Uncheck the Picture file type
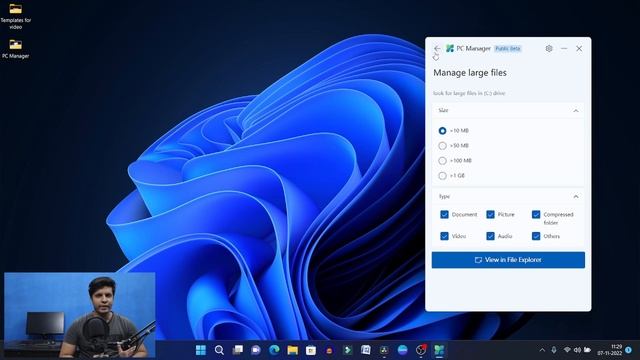The height and width of the screenshot is (360, 640). 491,214
